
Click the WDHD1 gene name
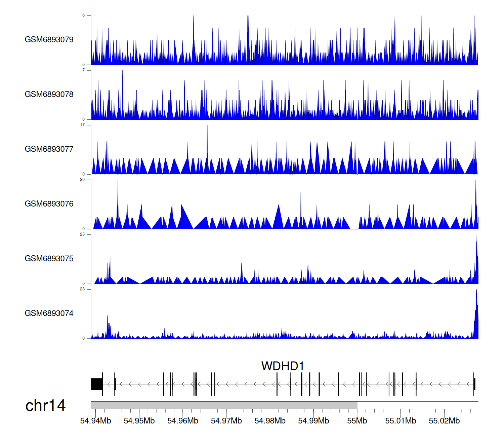[x=283, y=366]
